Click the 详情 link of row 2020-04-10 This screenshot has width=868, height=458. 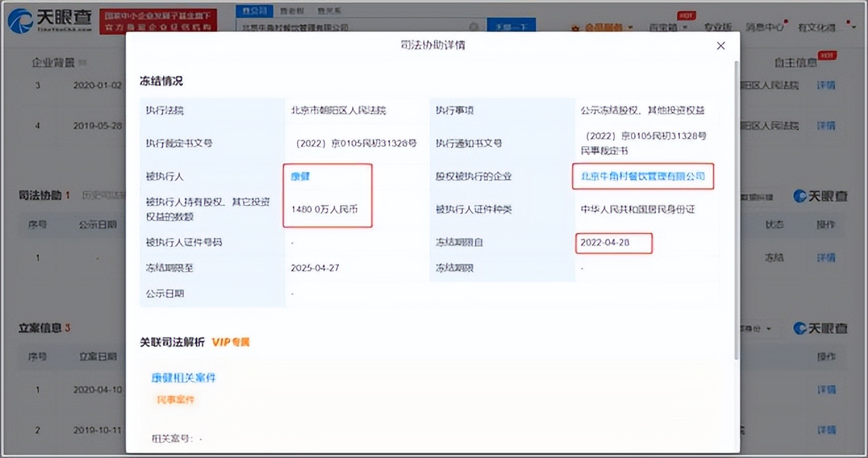826,389
